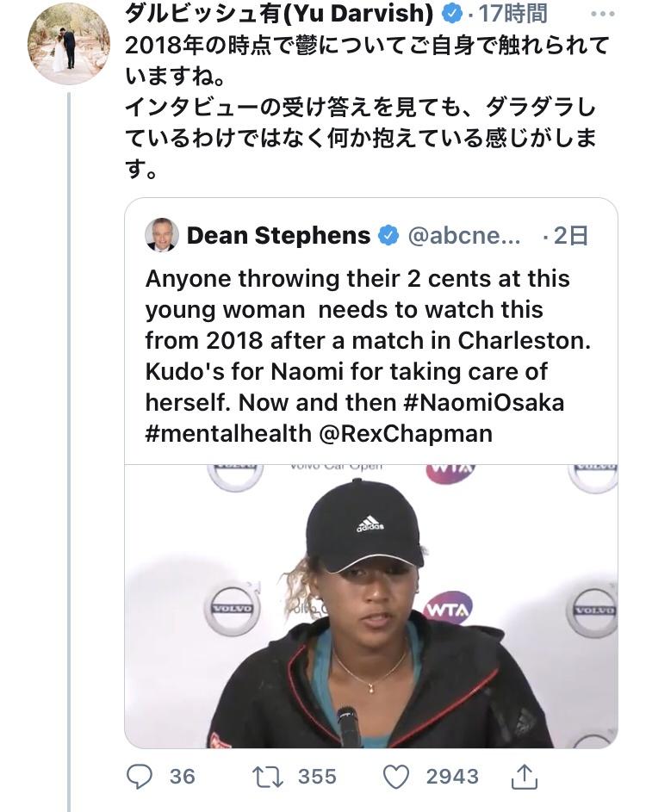The image size is (646, 812).
Task: Open the ダルビッシュ有(Yu Darvish) display name
Action: coord(279,14)
